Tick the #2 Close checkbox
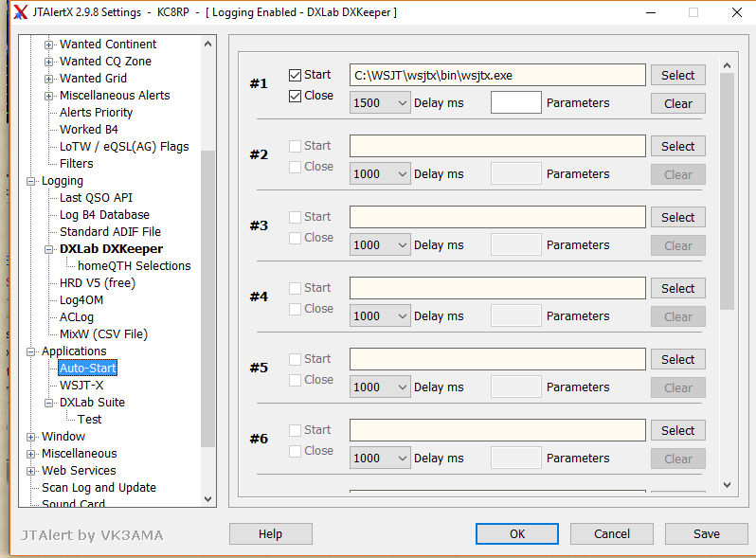 (295, 167)
